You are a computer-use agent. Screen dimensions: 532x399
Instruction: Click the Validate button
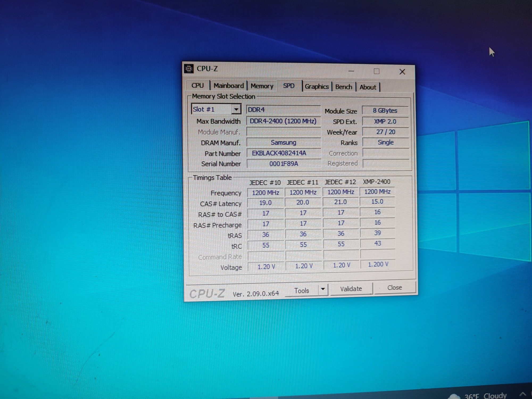coord(351,289)
